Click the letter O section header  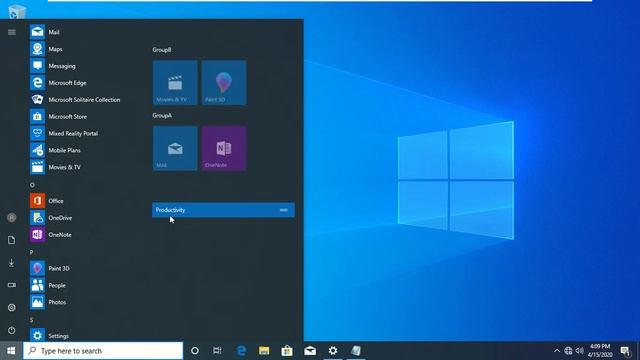coord(32,185)
